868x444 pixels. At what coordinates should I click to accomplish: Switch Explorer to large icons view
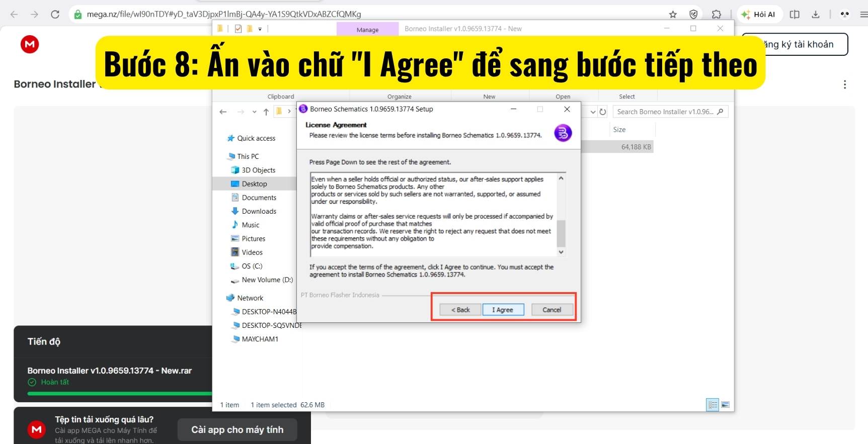pyautogui.click(x=725, y=405)
